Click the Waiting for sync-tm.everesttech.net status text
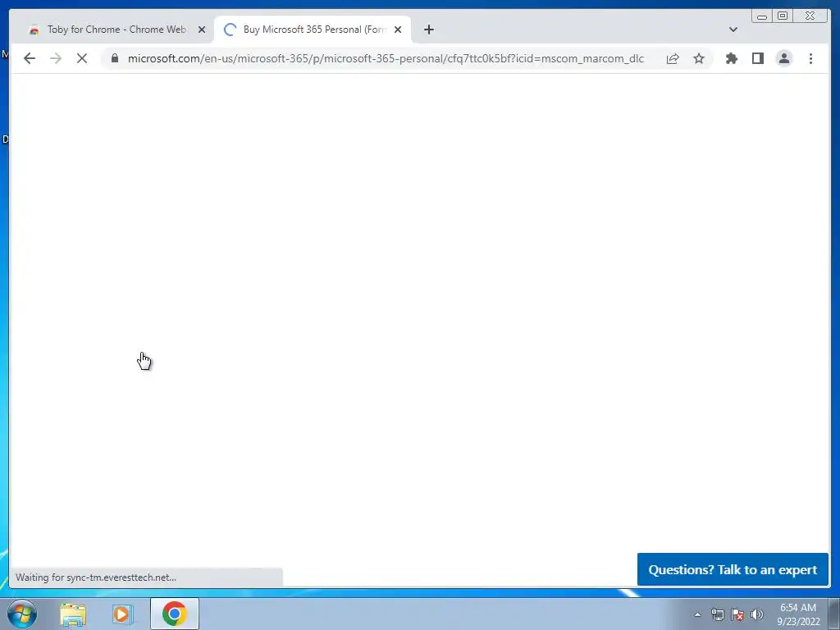 [x=96, y=577]
